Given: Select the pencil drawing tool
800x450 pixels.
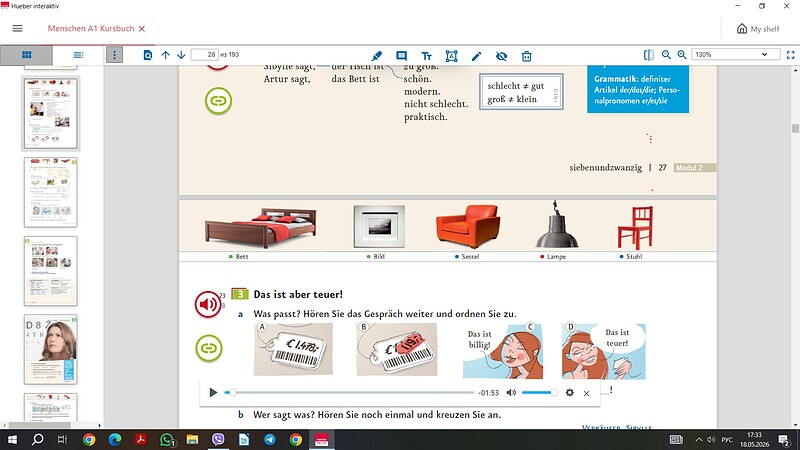Looking at the screenshot, I should coord(476,56).
